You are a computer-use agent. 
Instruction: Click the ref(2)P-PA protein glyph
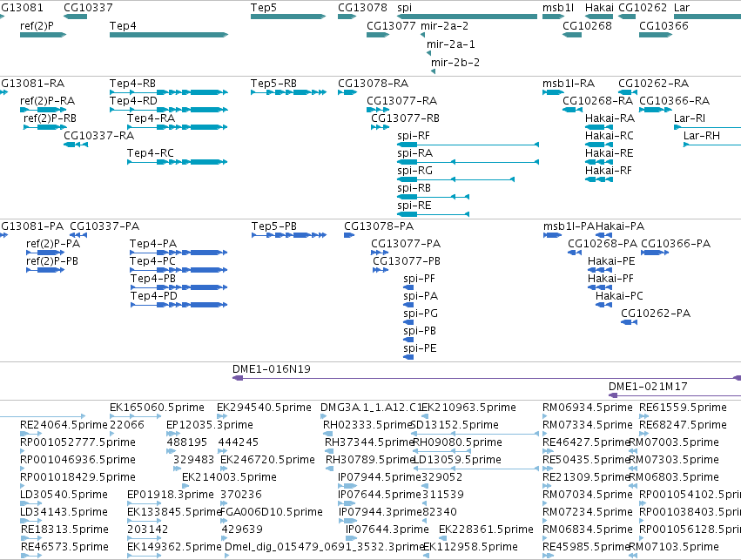tap(45, 253)
